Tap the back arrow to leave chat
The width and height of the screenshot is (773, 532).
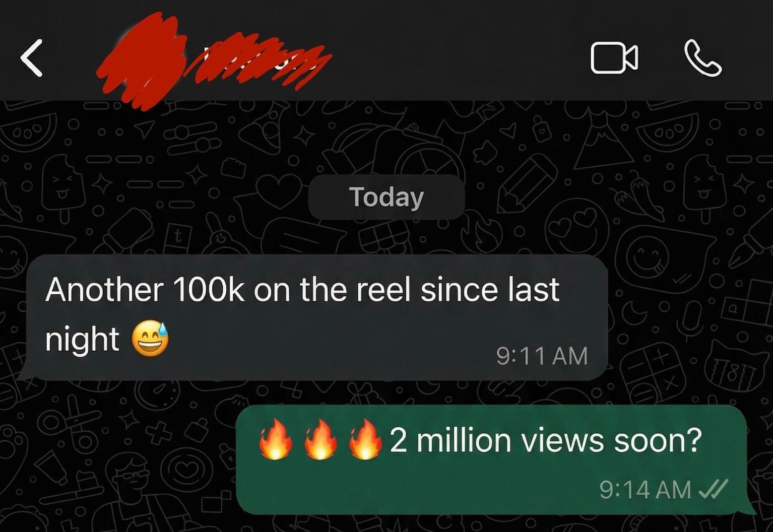(31, 58)
